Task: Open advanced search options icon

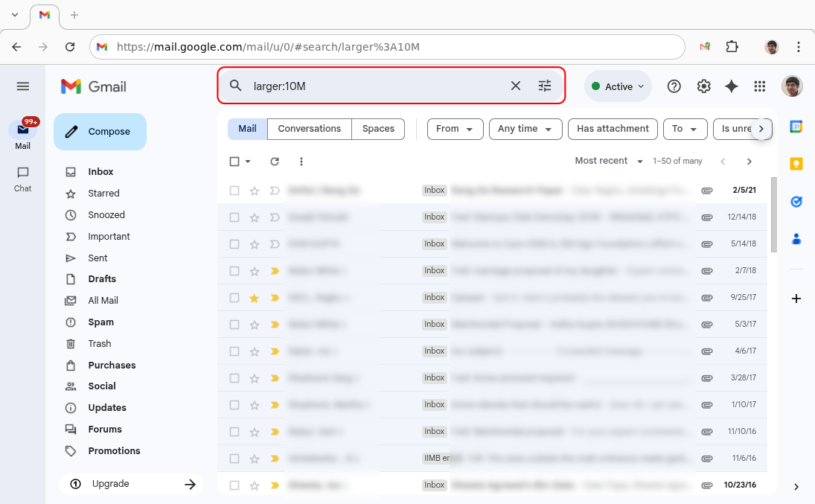Action: (x=545, y=86)
